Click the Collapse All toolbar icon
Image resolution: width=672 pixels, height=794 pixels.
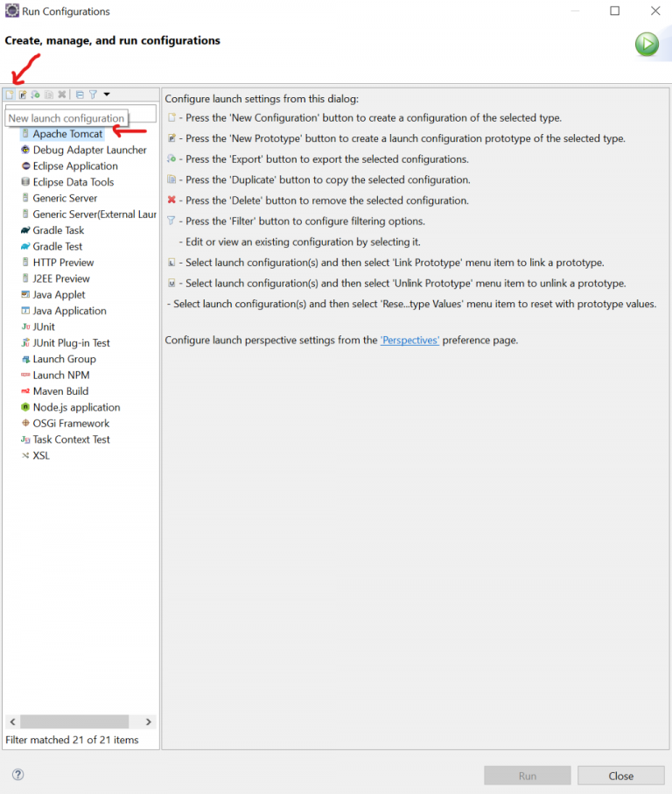(80, 95)
